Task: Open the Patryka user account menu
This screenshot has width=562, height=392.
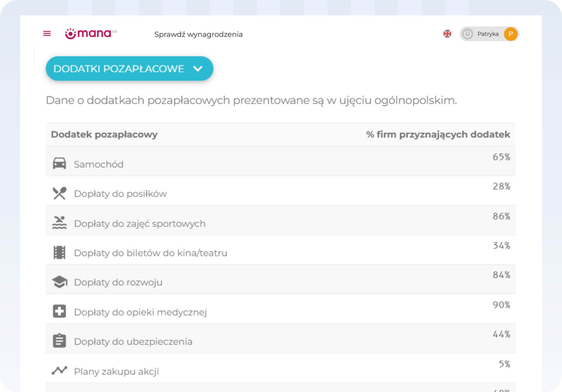Action: point(488,34)
